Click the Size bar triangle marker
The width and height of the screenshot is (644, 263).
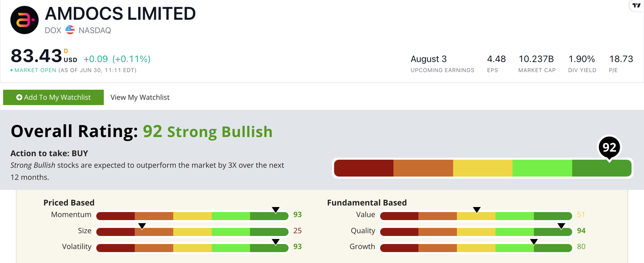[x=142, y=226]
